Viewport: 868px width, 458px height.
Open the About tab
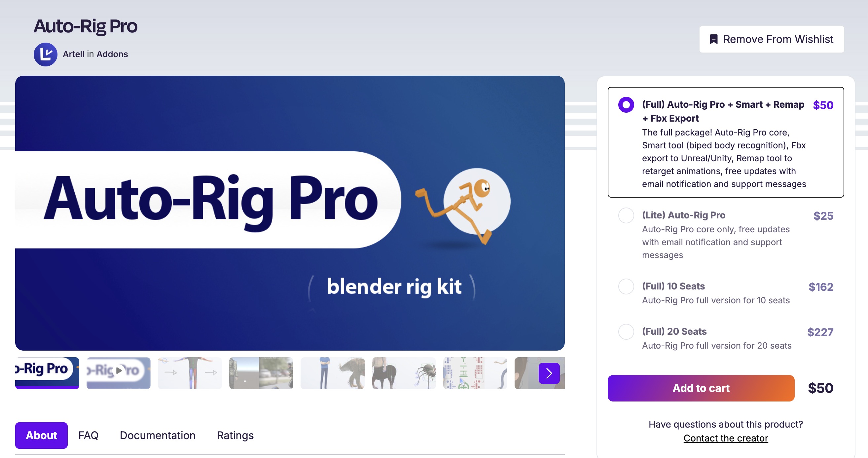[x=41, y=435]
